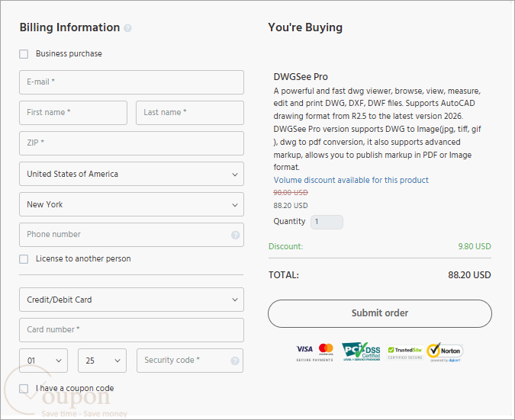The width and height of the screenshot is (515, 420).
Task: Click the crossed-out 98.00 USD price
Action: [291, 193]
